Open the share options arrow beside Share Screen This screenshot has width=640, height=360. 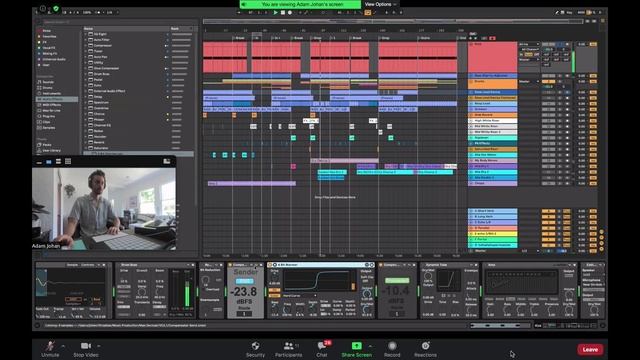tap(370, 346)
